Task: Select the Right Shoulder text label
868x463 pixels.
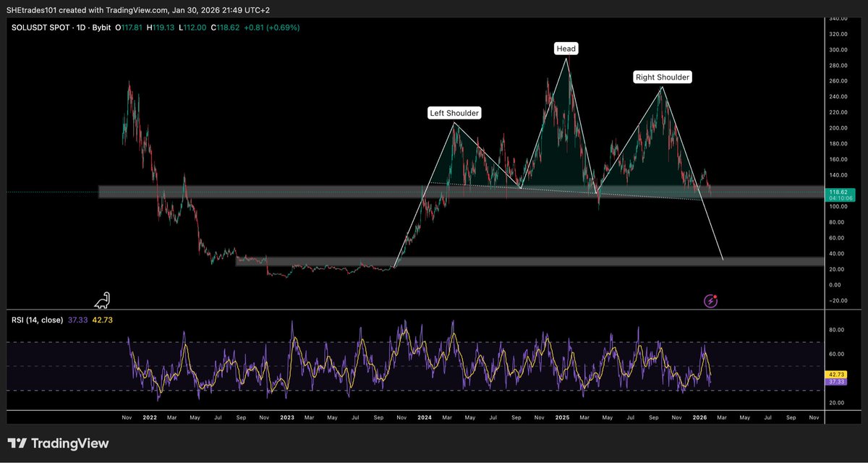Action: pyautogui.click(x=662, y=77)
